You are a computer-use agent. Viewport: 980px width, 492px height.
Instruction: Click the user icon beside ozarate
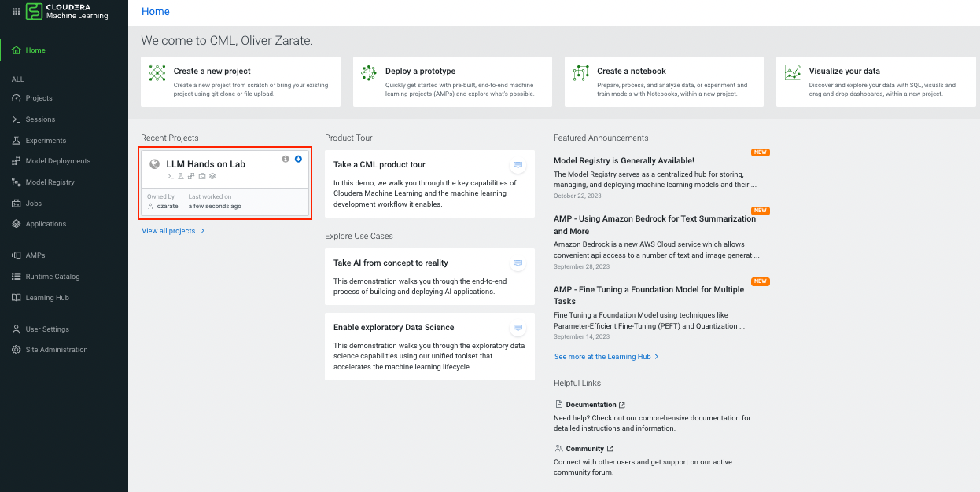(x=150, y=206)
